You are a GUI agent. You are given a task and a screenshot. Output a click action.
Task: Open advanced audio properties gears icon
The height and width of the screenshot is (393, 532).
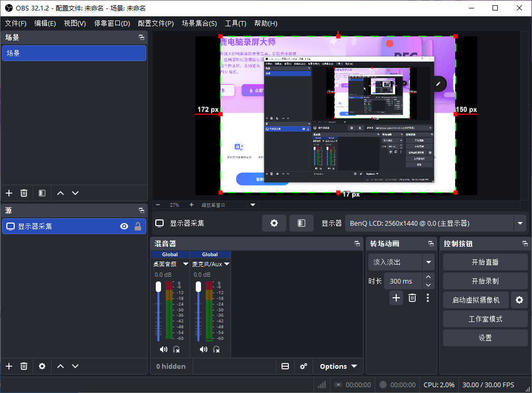click(x=304, y=366)
